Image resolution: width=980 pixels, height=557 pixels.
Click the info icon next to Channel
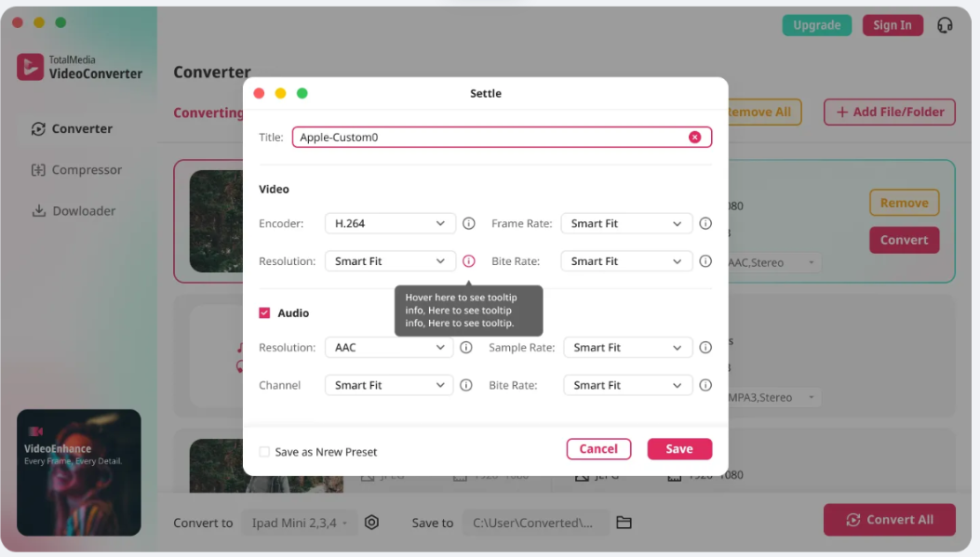click(x=466, y=385)
